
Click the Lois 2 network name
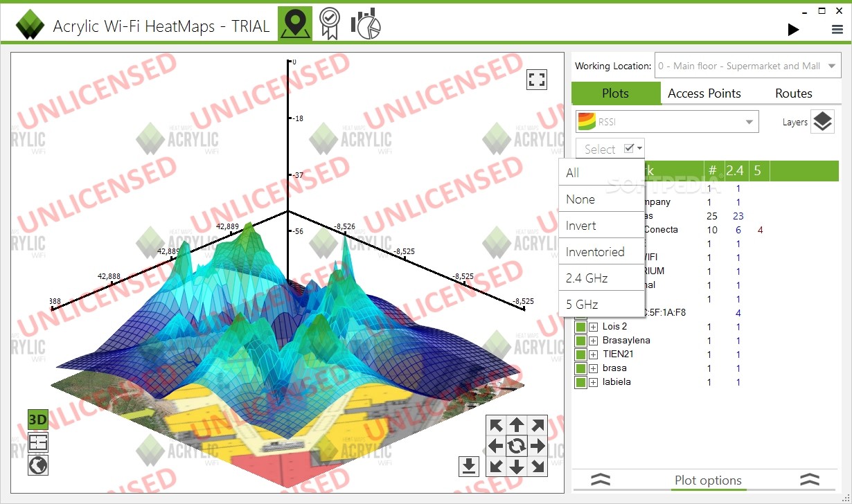point(614,326)
